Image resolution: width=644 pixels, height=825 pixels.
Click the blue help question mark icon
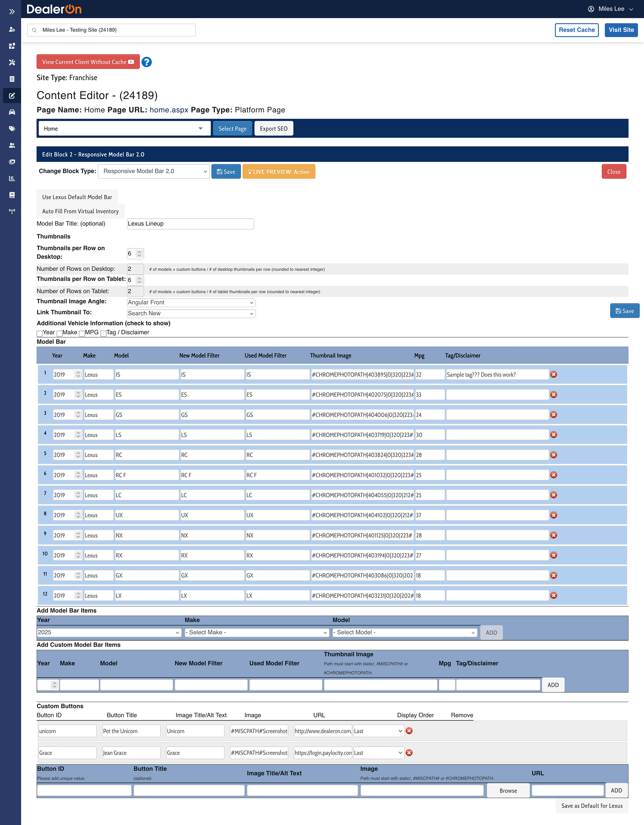[x=147, y=62]
